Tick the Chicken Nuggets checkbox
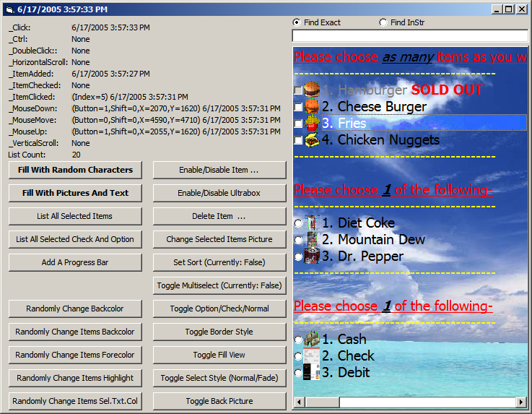The image size is (532, 414). click(x=298, y=140)
